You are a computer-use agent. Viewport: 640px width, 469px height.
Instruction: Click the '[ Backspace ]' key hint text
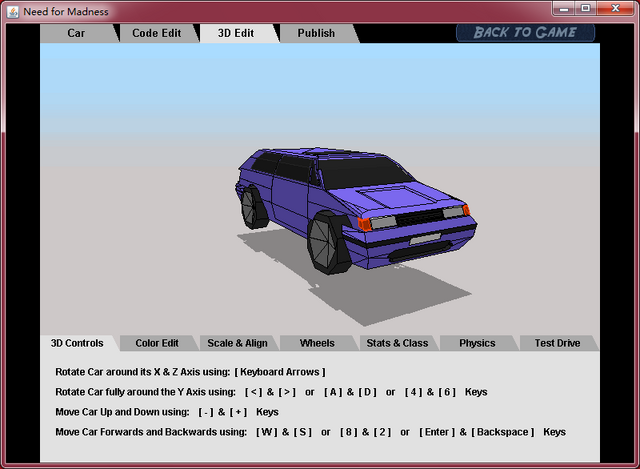[502, 432]
